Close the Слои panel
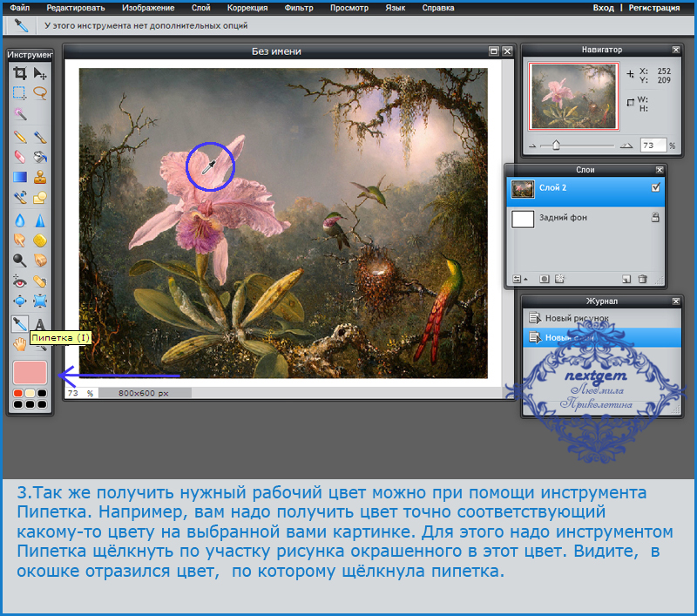 click(x=660, y=170)
